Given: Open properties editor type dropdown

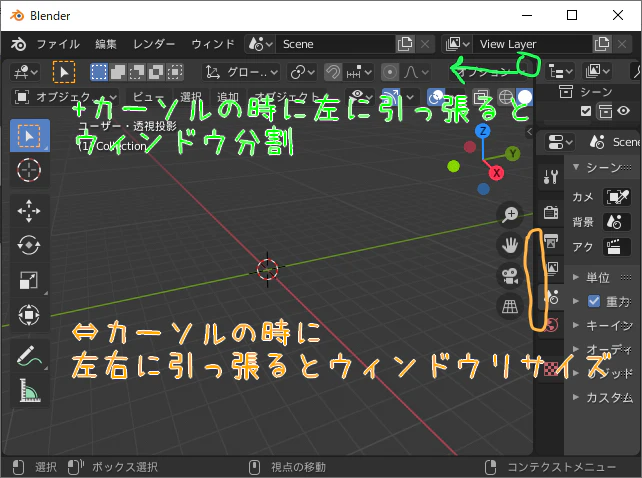Looking at the screenshot, I should click(x=559, y=143).
